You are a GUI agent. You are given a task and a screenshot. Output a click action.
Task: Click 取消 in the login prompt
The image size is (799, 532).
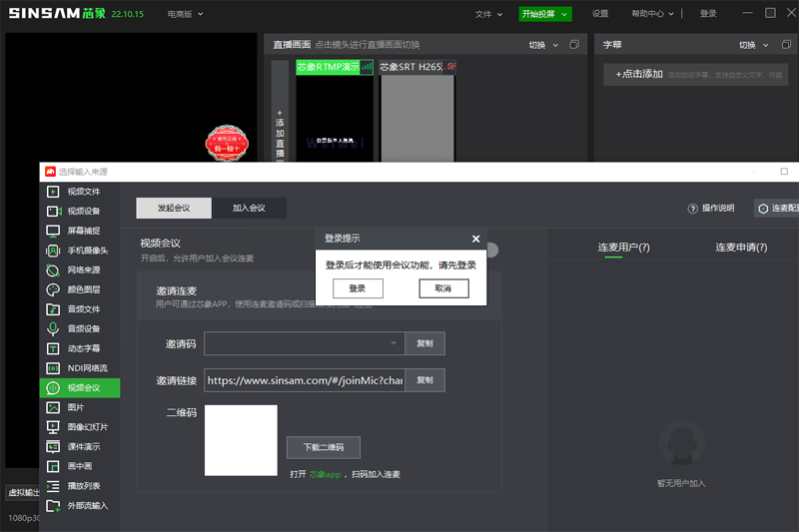pyautogui.click(x=443, y=288)
